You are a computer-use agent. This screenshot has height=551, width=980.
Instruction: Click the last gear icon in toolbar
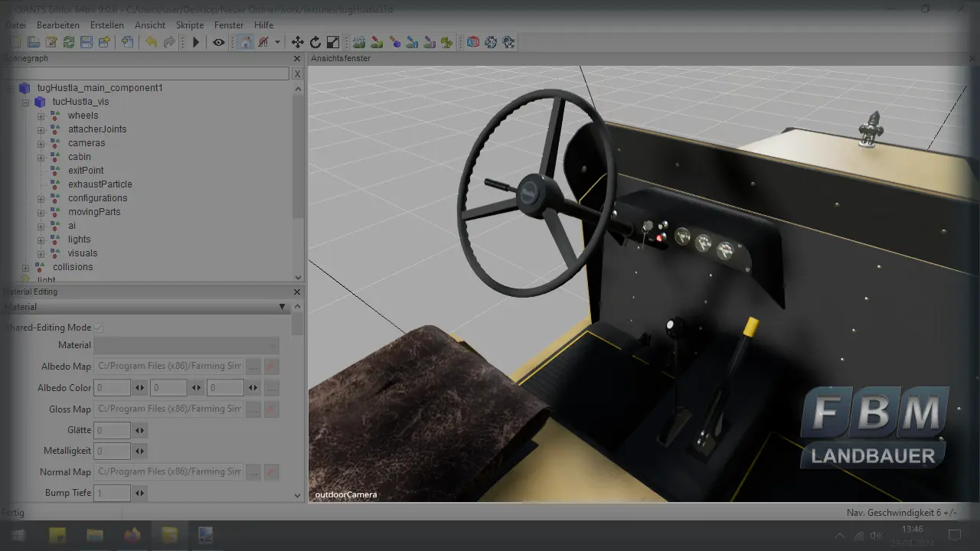[508, 42]
